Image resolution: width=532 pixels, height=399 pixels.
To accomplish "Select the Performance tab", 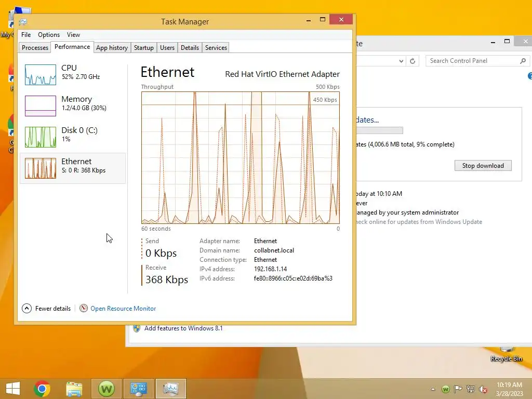I will coord(72,47).
